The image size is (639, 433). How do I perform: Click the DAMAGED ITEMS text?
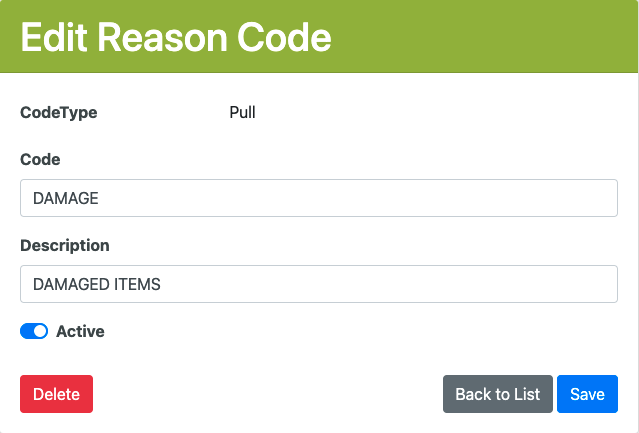click(97, 284)
